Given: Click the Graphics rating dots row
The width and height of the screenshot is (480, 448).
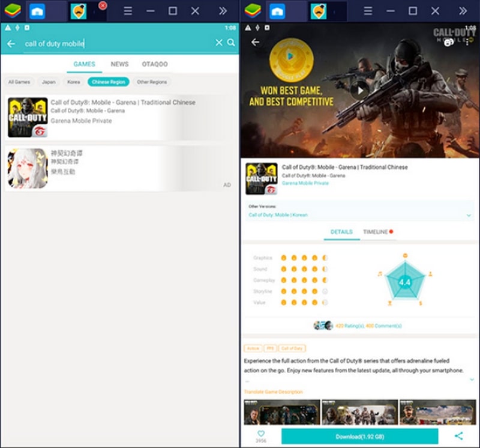Looking at the screenshot, I should point(304,258).
